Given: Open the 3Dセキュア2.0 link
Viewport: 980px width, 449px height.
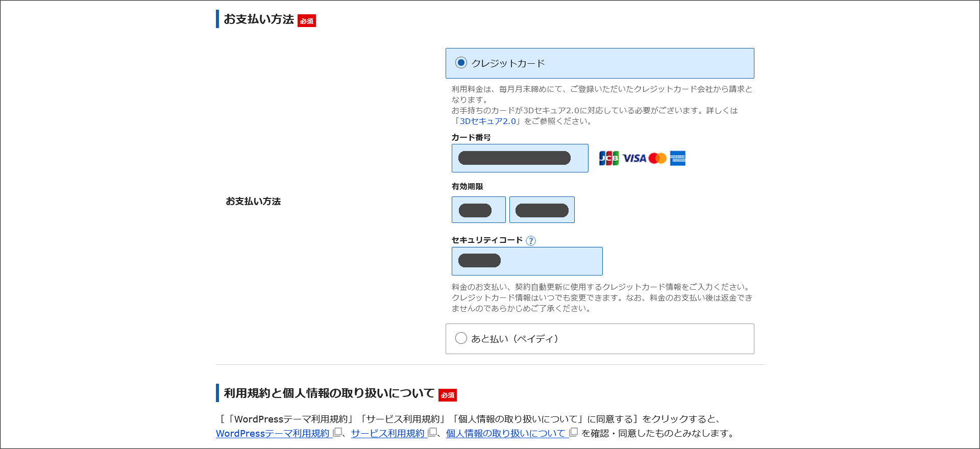Looking at the screenshot, I should tap(488, 121).
